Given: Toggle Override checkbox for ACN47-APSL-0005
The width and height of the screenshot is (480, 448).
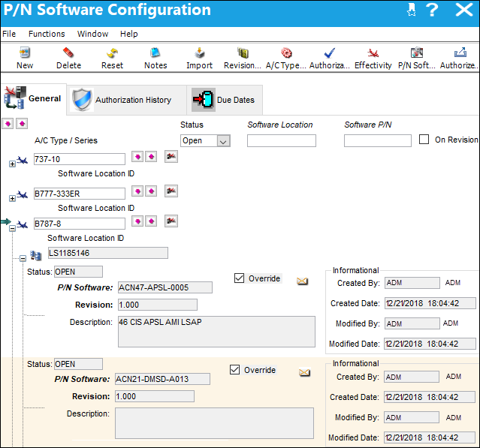Looking at the screenshot, I should click(x=239, y=278).
